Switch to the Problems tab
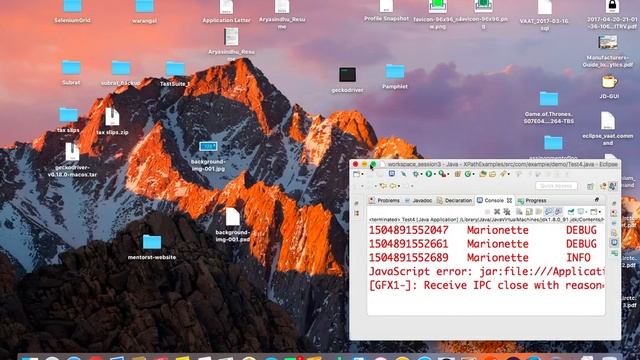This screenshot has width=640, height=360. click(x=384, y=200)
